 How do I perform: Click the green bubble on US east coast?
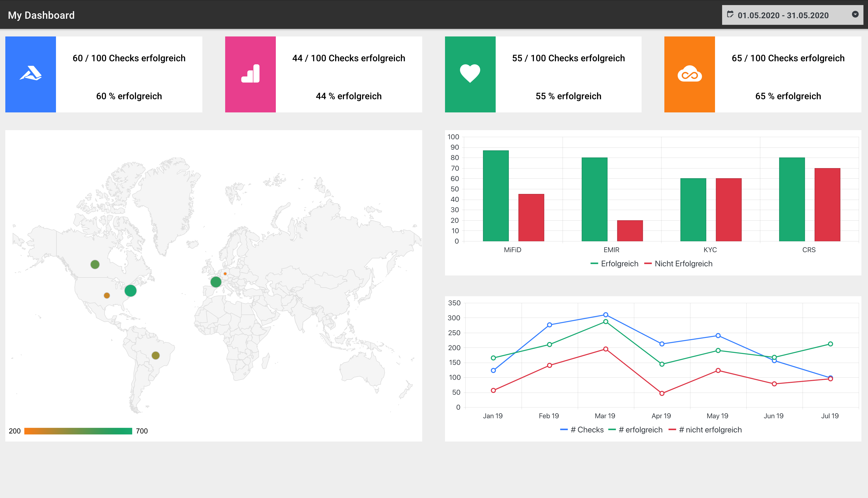(x=130, y=291)
